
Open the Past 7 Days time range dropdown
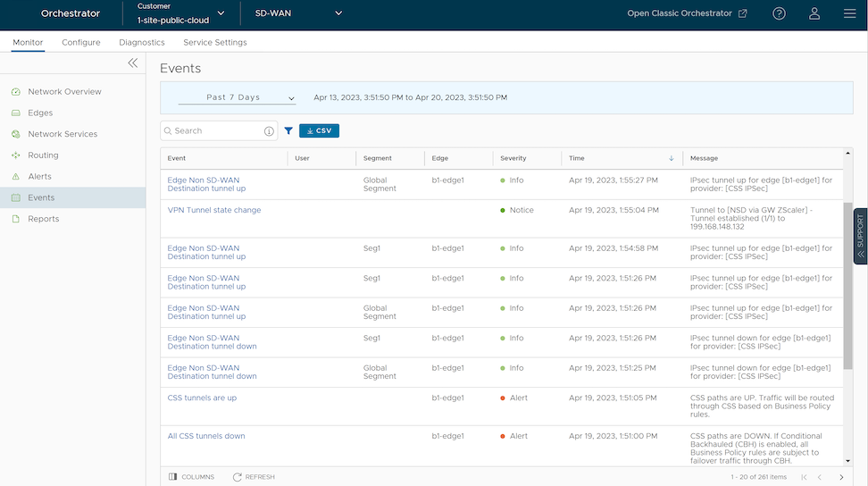pos(237,97)
